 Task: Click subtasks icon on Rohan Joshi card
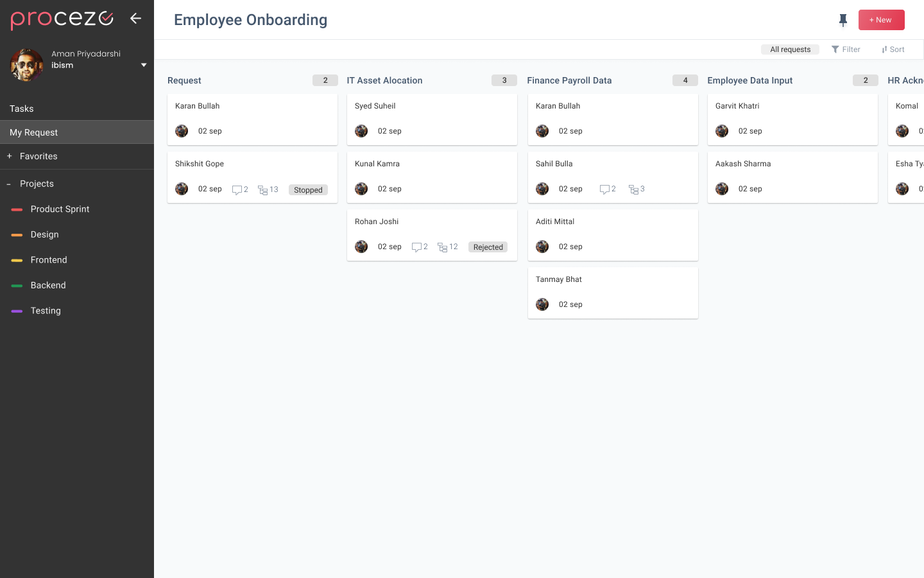point(442,247)
